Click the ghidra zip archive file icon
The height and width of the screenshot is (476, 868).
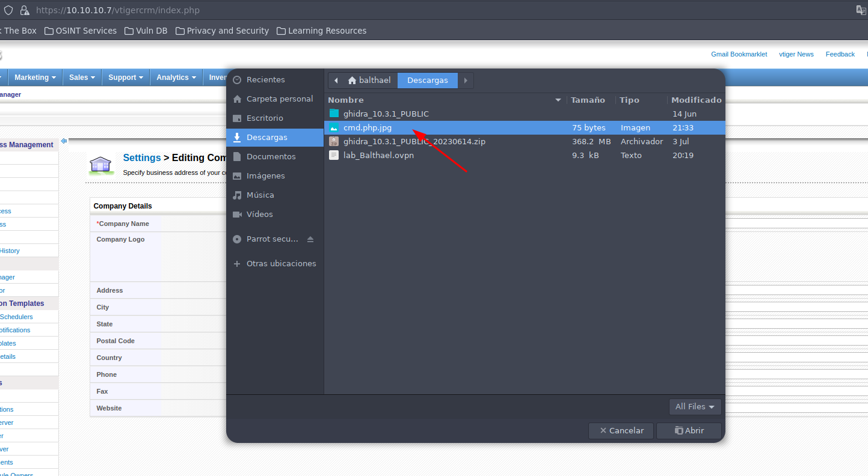334,141
